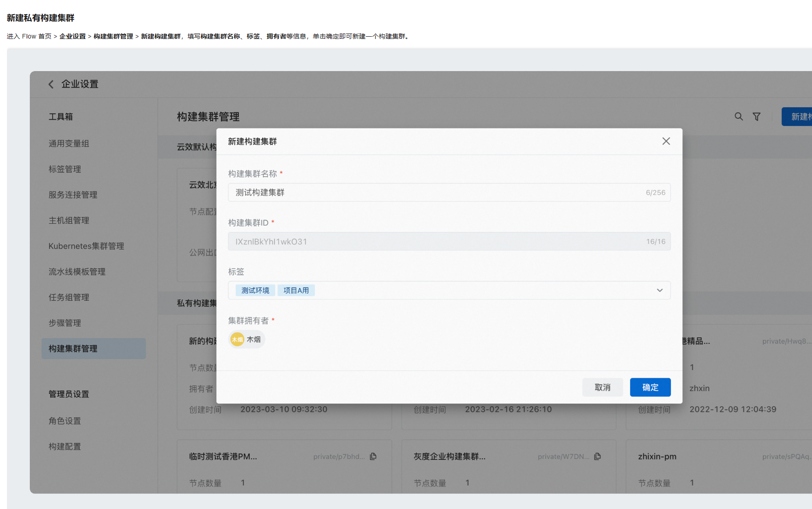The image size is (812, 509).
Task: Cancel the dialog with 取消
Action: (602, 387)
